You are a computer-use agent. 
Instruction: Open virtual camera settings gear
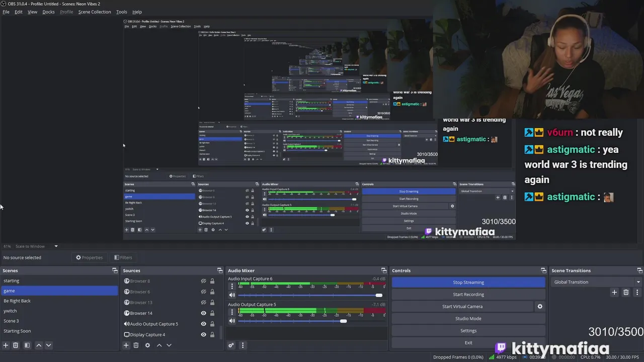(540, 306)
